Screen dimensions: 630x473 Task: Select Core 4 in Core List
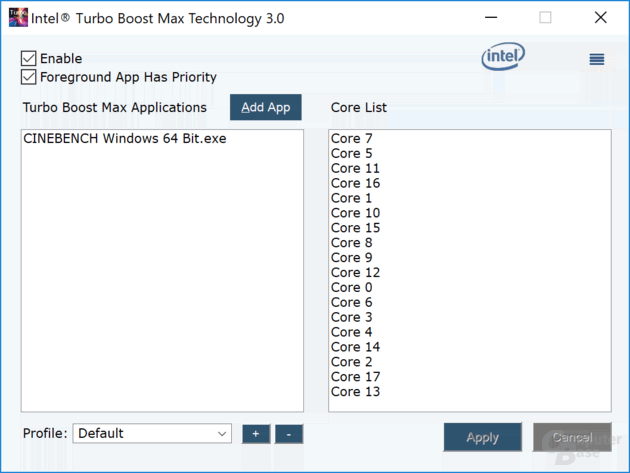click(x=470, y=332)
